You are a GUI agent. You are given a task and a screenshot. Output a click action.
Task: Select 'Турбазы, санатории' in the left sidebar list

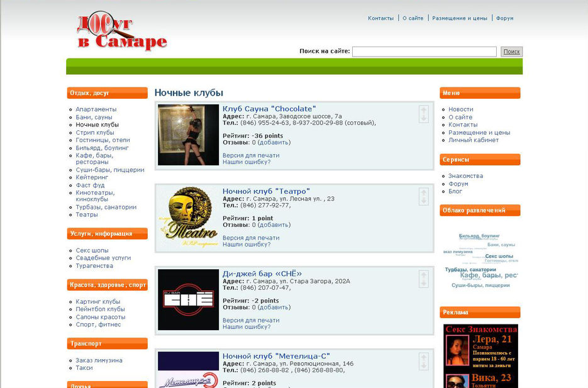(x=106, y=207)
